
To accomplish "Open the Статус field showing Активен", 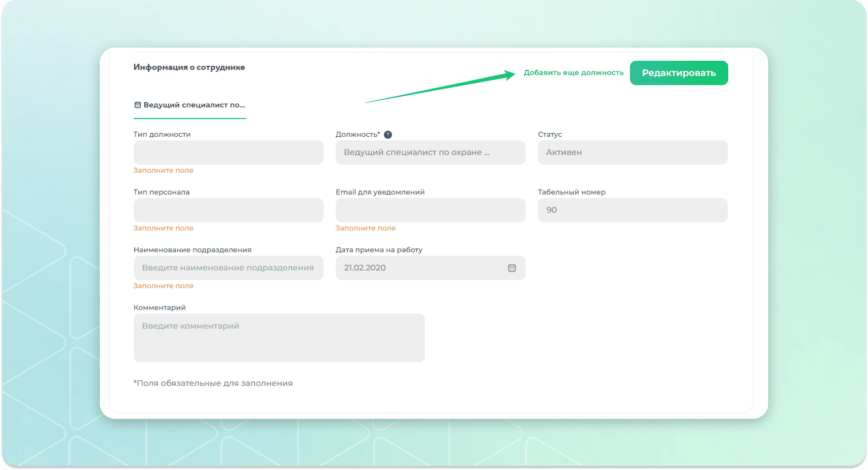I will tap(633, 152).
